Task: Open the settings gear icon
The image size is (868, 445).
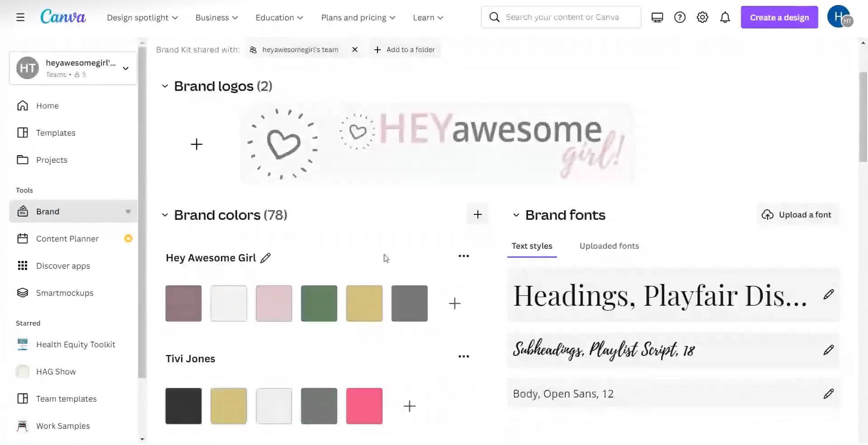Action: [x=703, y=18]
